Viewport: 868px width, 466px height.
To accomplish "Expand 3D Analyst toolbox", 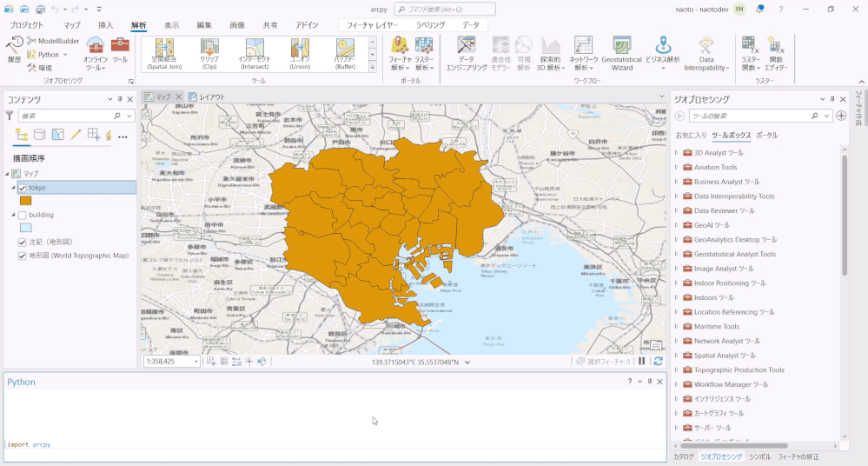I will [677, 152].
